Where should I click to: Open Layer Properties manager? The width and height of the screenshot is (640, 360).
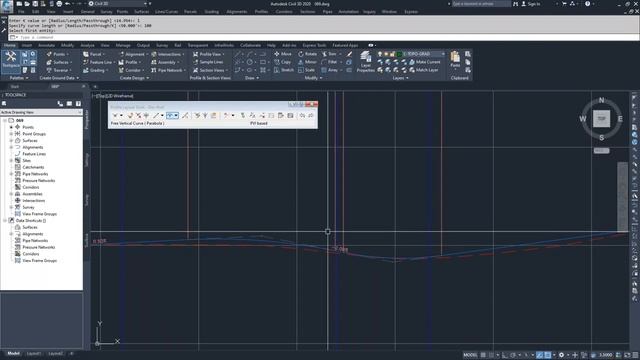click(365, 62)
